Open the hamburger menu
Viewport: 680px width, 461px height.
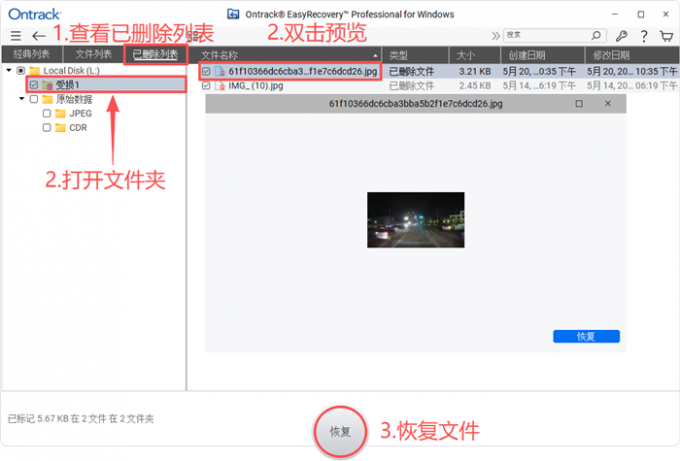(x=16, y=36)
